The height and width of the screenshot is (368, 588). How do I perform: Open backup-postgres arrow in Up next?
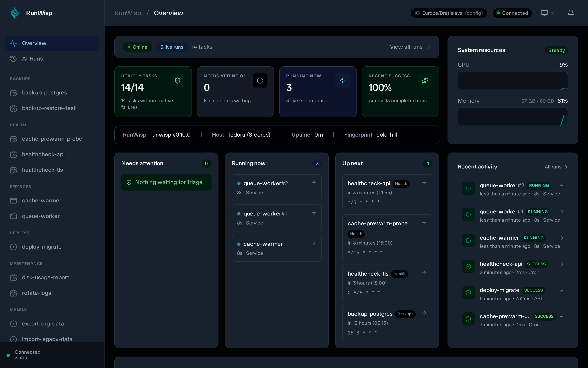(424, 313)
